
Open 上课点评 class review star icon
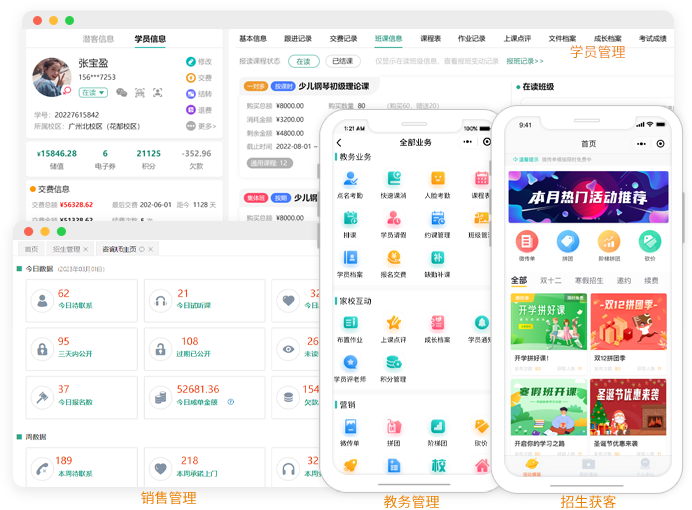point(394,323)
